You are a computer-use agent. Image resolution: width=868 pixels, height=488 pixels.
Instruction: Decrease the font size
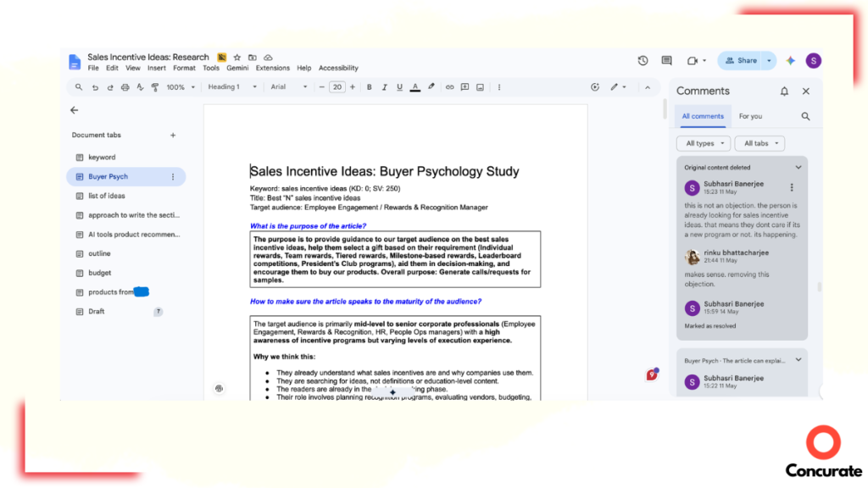click(321, 87)
